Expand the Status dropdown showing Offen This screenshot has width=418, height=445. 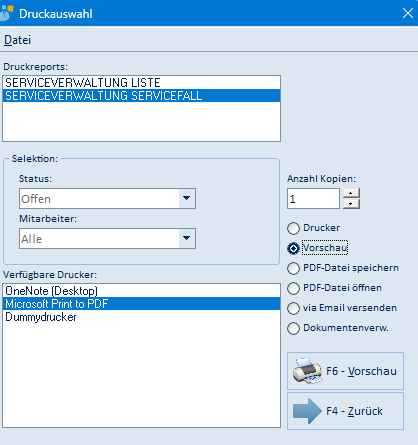(x=187, y=198)
